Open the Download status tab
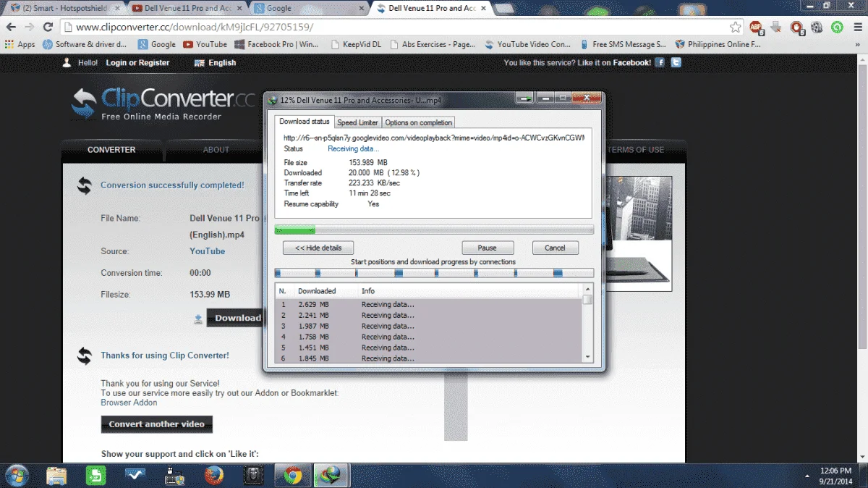Screen dimensions: 868x488 point(305,122)
